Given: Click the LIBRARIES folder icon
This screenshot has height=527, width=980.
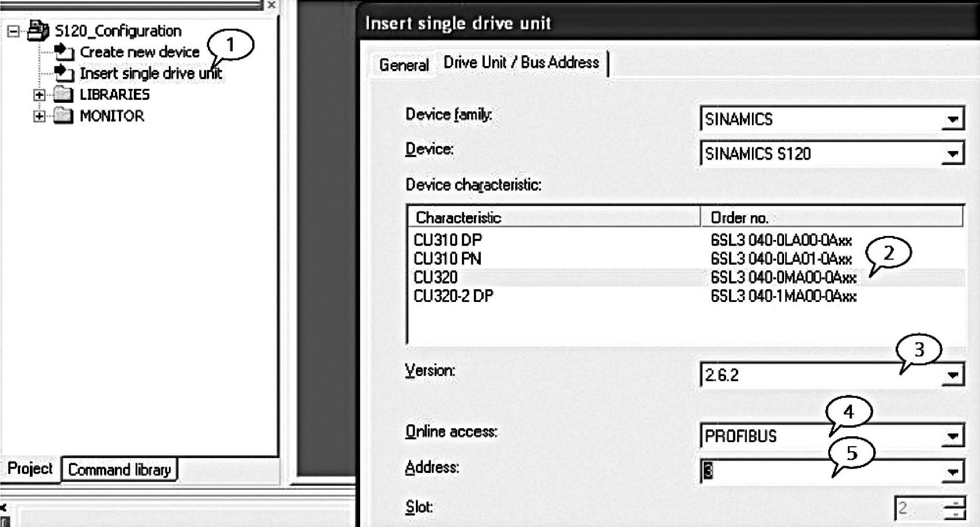Looking at the screenshot, I should tap(63, 94).
